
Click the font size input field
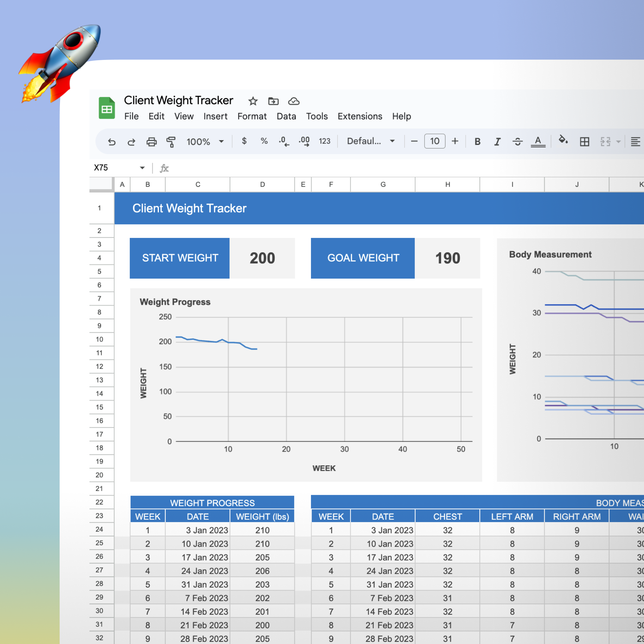coord(434,141)
